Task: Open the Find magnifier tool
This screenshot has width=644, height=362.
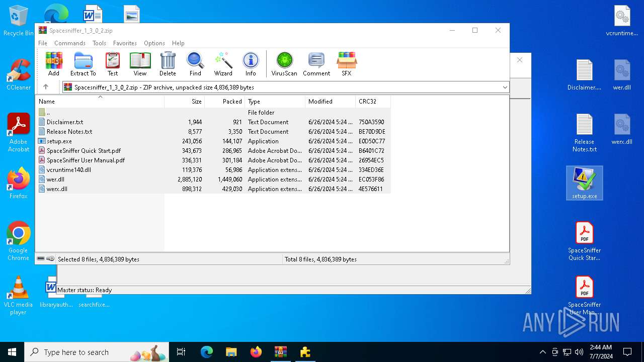Action: (195, 64)
